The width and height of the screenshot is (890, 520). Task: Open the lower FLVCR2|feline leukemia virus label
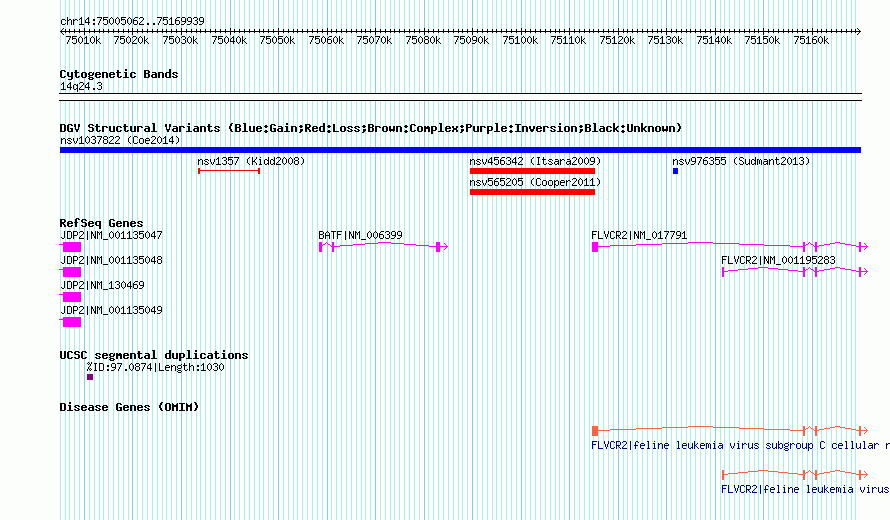tap(805, 489)
